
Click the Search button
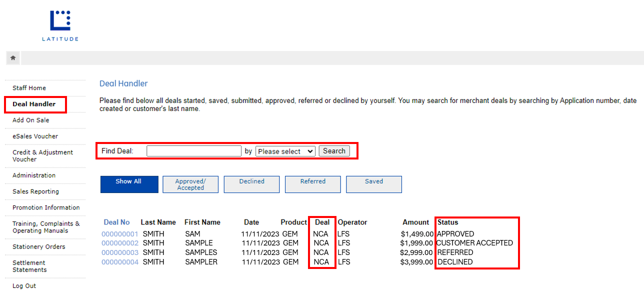coord(334,150)
